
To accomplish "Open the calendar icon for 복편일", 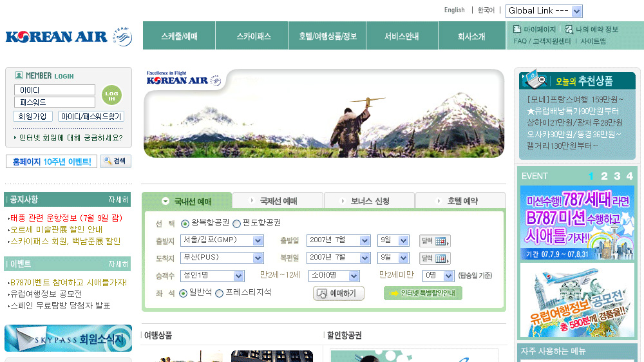I will coord(435,258).
